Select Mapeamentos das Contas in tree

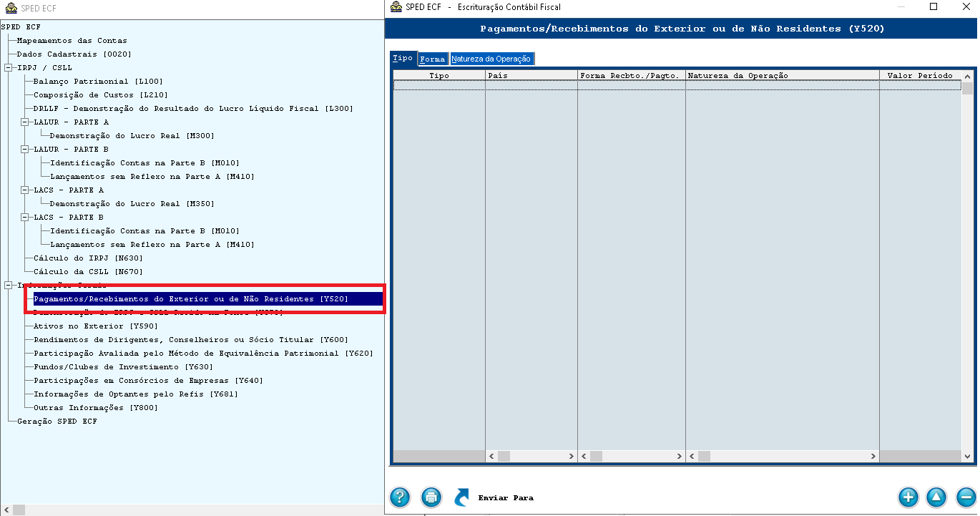[x=72, y=41]
